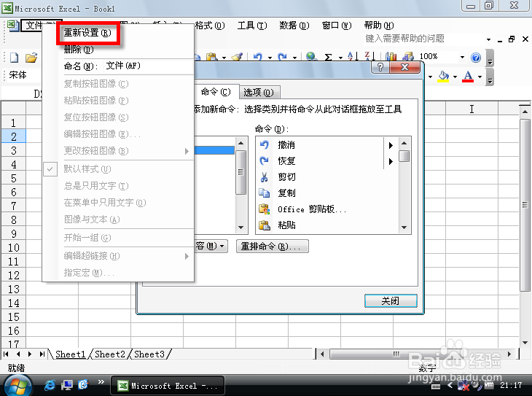Open the 工具(T) menu
The width and height of the screenshot is (532, 396).
click(x=252, y=26)
